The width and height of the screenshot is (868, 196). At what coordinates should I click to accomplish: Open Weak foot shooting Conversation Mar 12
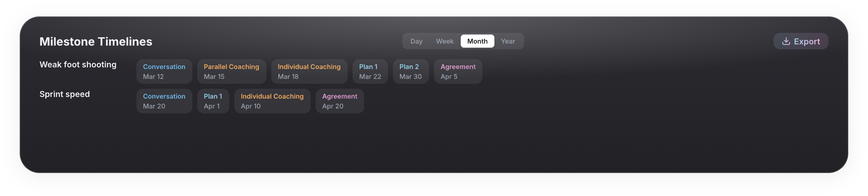(x=164, y=71)
